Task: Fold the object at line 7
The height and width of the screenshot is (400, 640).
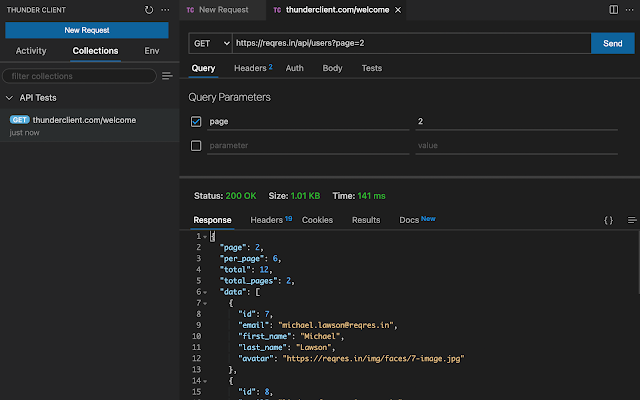Action: pyautogui.click(x=205, y=303)
